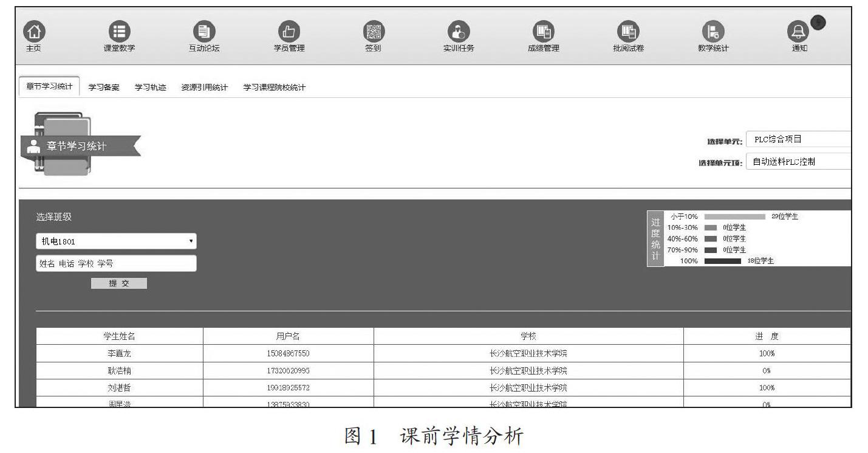Click the progress value in 耿浩楠's row
Viewport: 868px width, 453px height.
[767, 370]
